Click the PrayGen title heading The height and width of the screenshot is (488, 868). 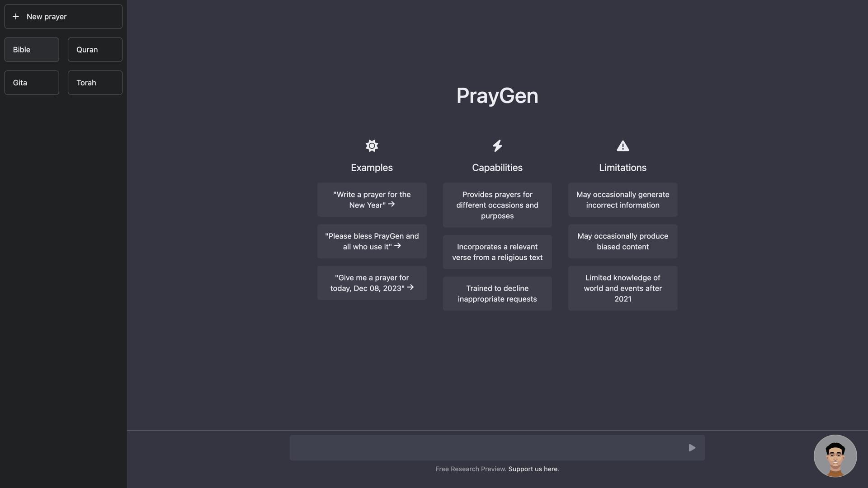click(497, 96)
